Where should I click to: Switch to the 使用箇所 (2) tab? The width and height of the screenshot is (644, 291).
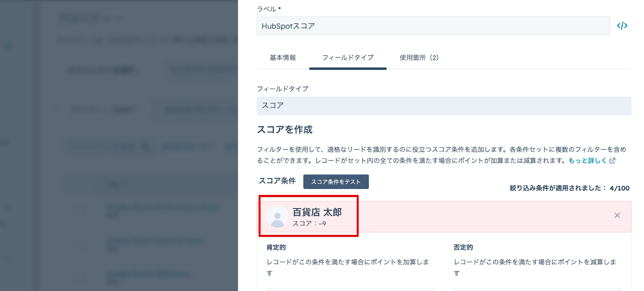pos(419,57)
